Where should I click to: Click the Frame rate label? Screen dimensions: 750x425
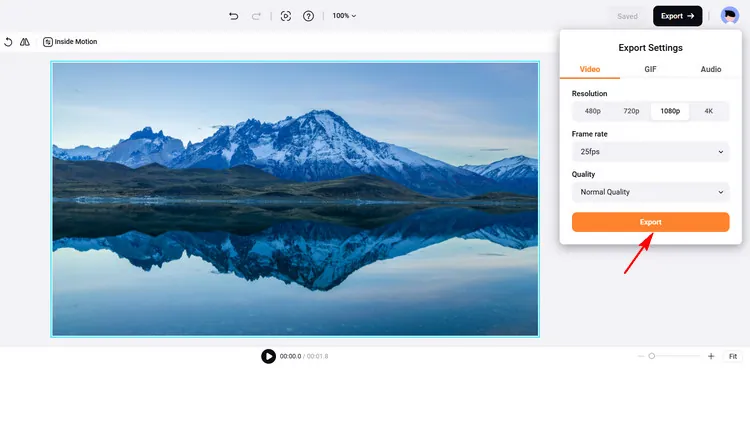(589, 134)
